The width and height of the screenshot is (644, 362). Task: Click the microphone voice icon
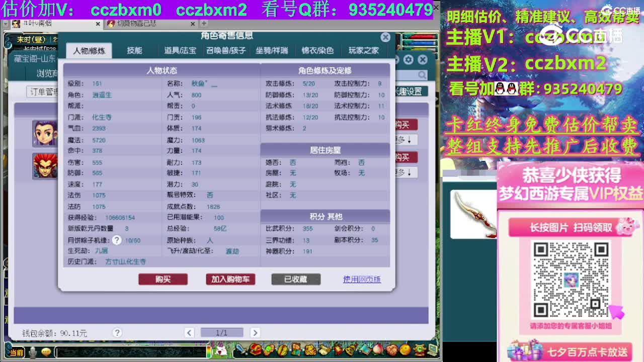point(33,352)
